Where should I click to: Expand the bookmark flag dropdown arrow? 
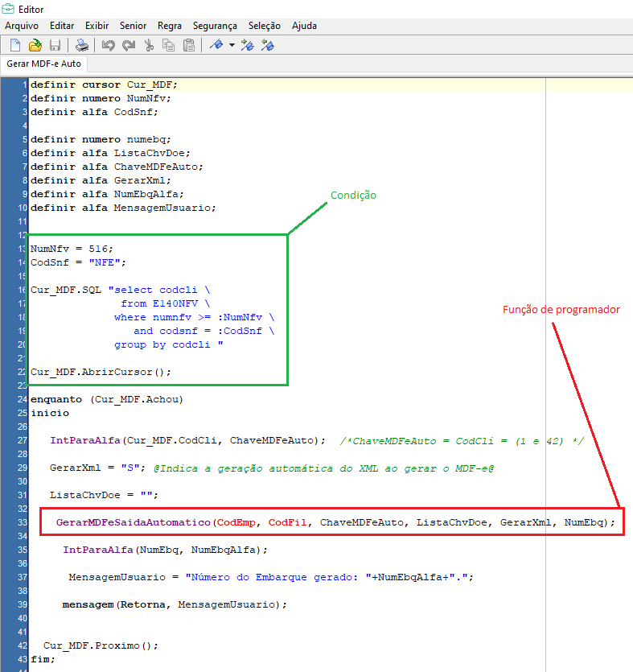(x=232, y=45)
